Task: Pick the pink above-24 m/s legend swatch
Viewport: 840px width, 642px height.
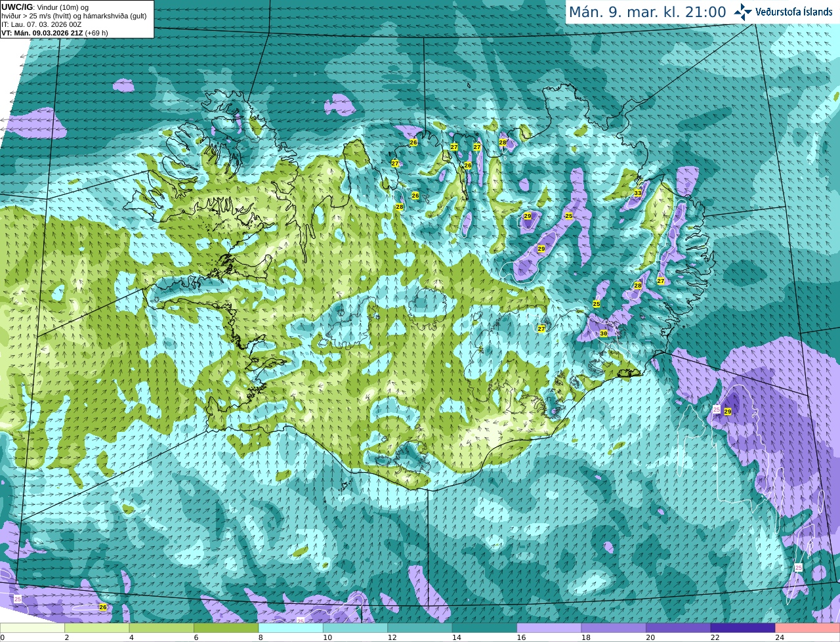Action: [x=808, y=628]
